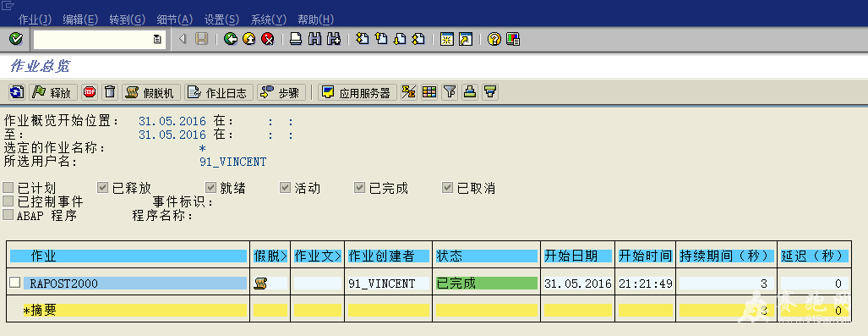Open the 作业(J) menu
The width and height of the screenshot is (868, 336).
point(35,19)
